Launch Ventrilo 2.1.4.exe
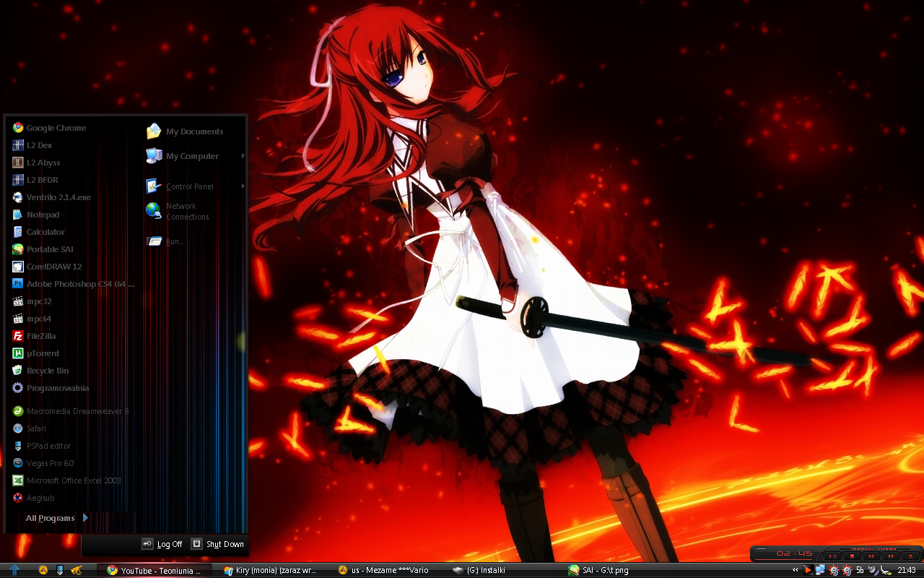This screenshot has height=578, width=924. pos(58,197)
